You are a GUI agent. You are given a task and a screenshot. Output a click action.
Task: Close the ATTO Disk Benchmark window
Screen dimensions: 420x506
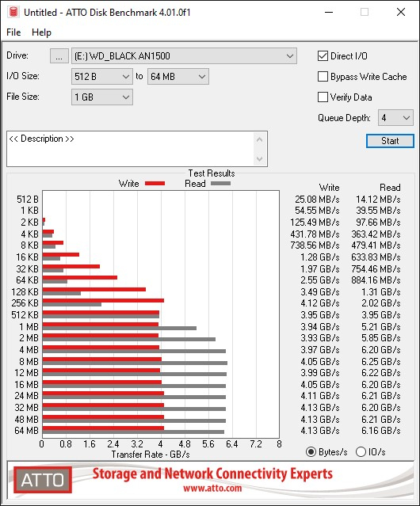pyautogui.click(x=401, y=12)
